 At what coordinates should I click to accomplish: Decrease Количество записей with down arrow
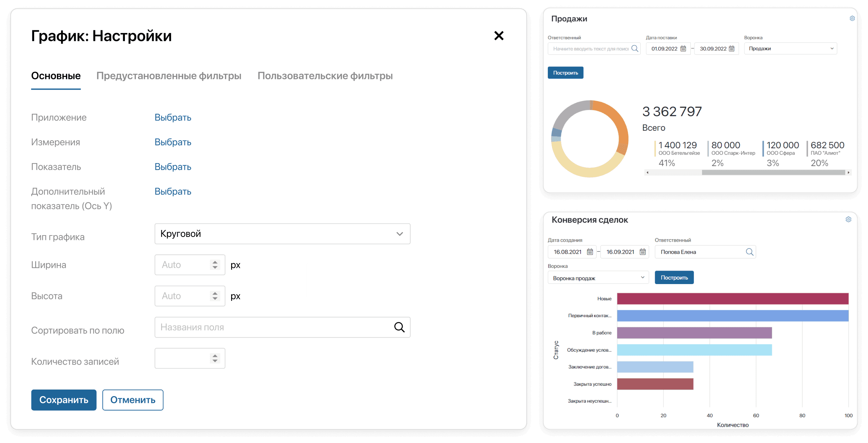pyautogui.click(x=215, y=361)
